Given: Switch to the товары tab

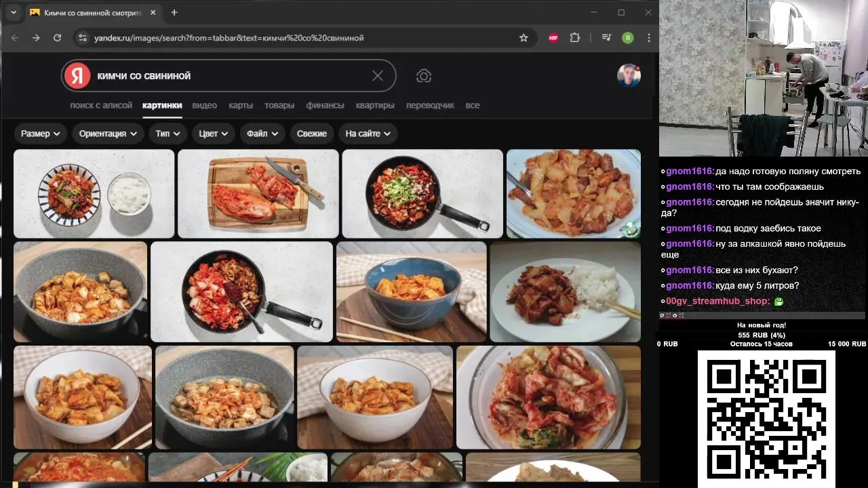Looking at the screenshot, I should (x=279, y=105).
